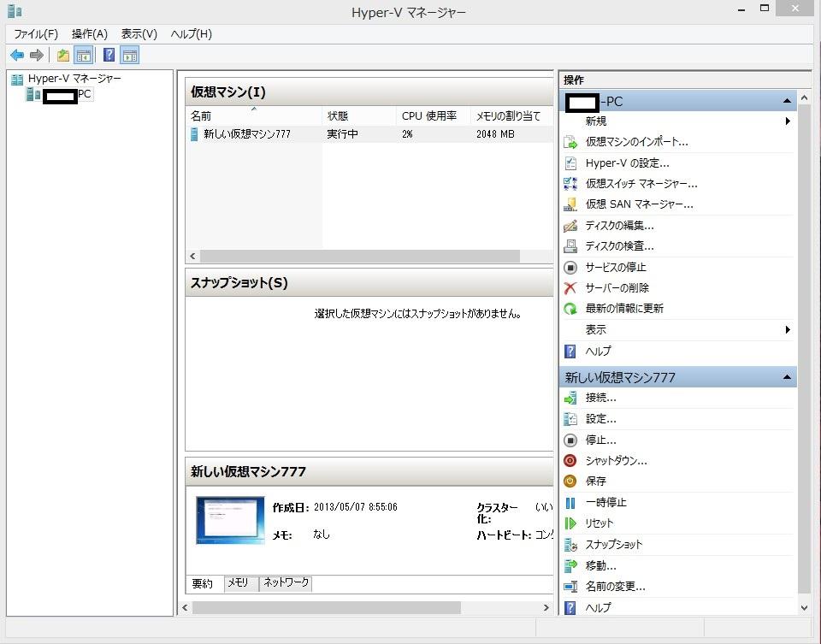Sort by the 状態 column header
The height and width of the screenshot is (644, 821).
click(358, 115)
